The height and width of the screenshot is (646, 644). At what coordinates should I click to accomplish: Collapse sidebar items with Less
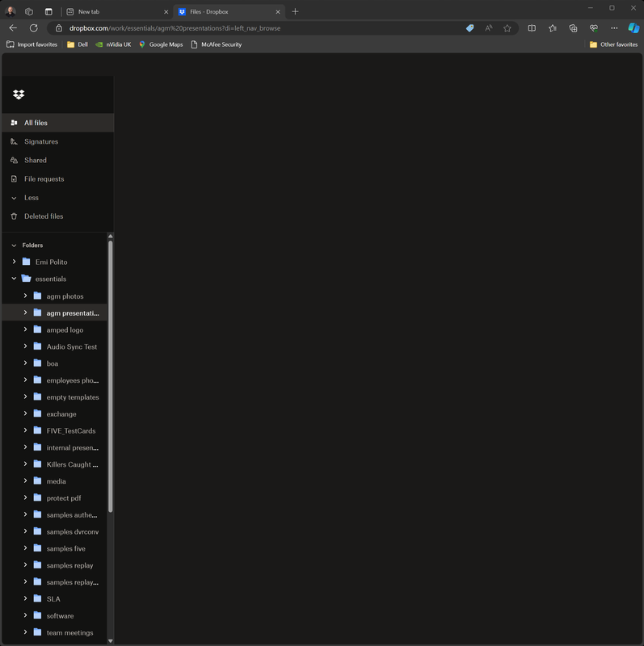pos(57,197)
